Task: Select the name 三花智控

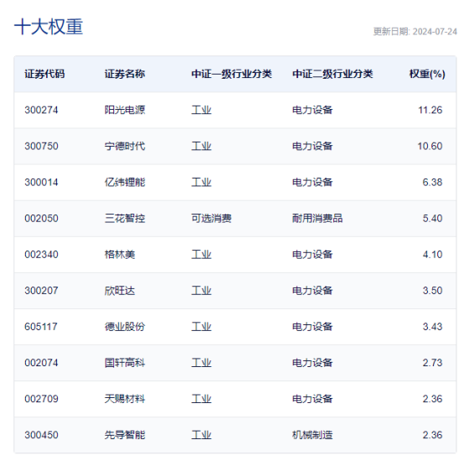Action: tap(125, 218)
